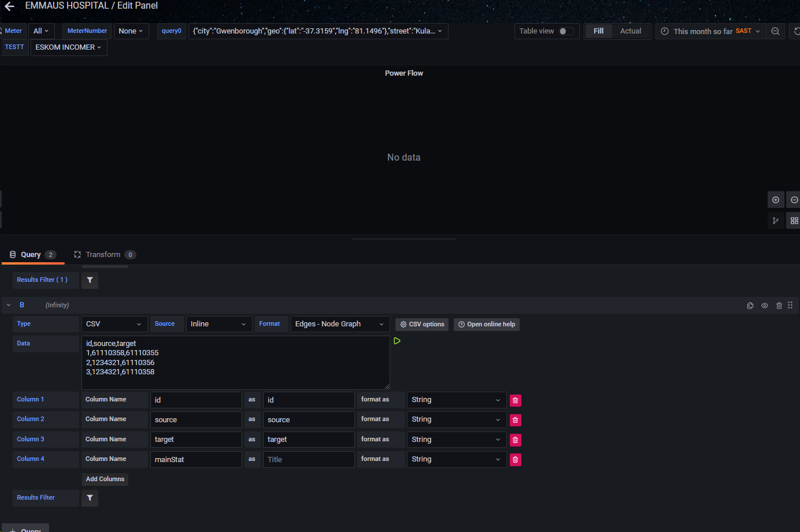The width and height of the screenshot is (800, 532).
Task: Collapse query B row
Action: point(9,305)
